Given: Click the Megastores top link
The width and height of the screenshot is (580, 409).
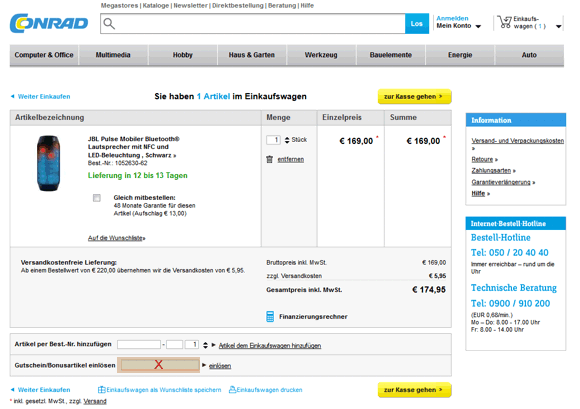Looking at the screenshot, I should 119,6.
